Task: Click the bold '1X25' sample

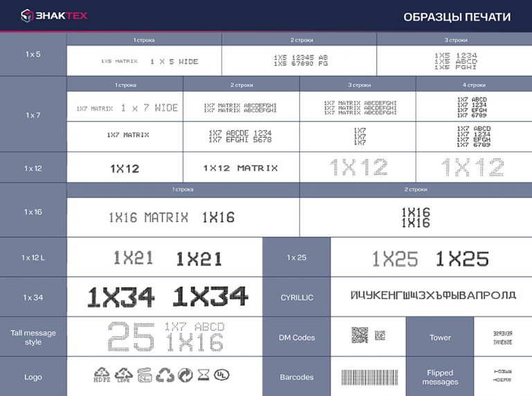Action: coord(462,259)
